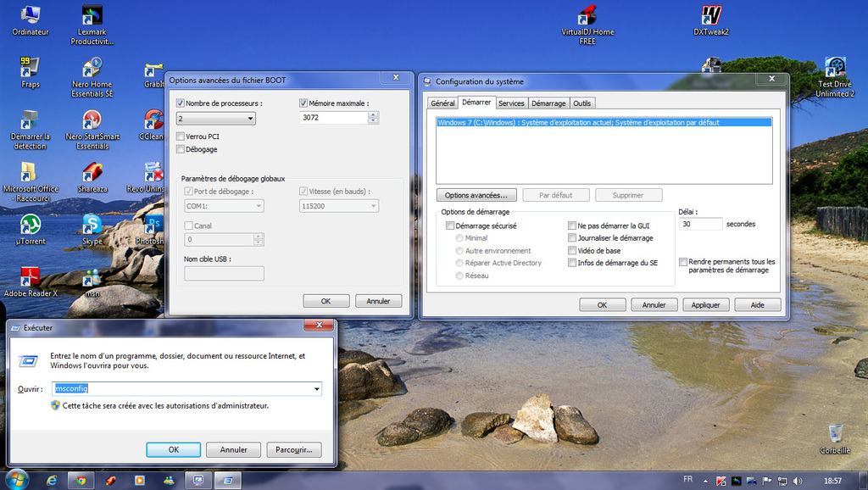868x490 pixels.
Task: Enable Ne pas démarrer la GUI
Action: [572, 226]
